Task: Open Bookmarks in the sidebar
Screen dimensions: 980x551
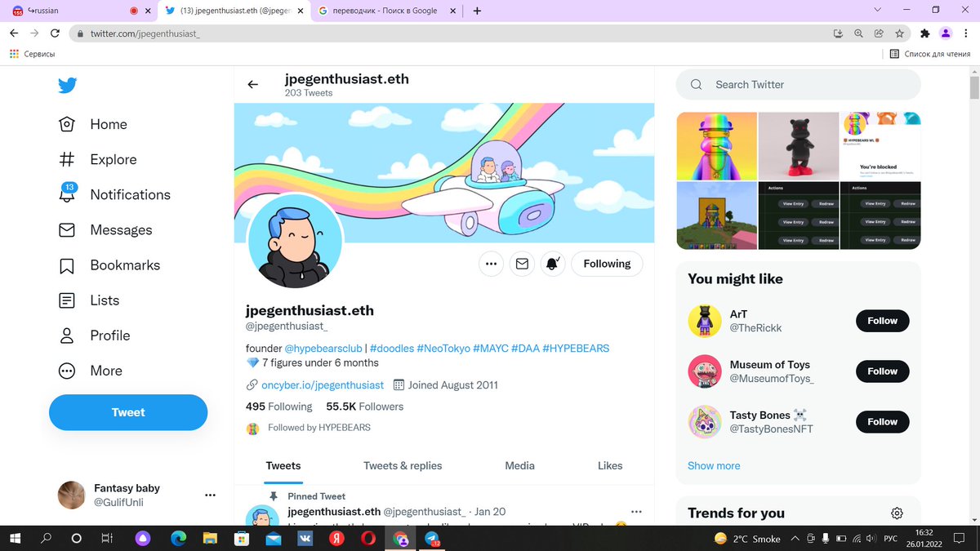Action: tap(109, 264)
